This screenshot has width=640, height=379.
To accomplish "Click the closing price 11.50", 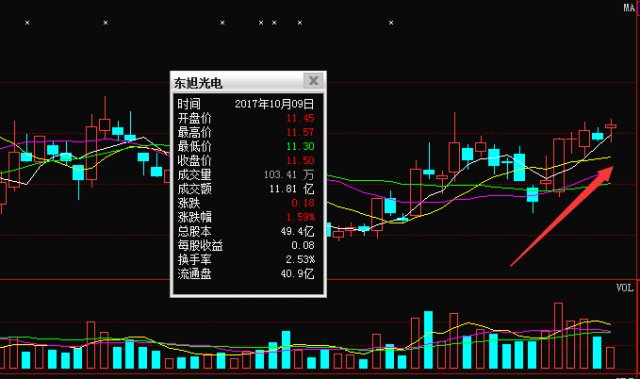I will (x=300, y=160).
